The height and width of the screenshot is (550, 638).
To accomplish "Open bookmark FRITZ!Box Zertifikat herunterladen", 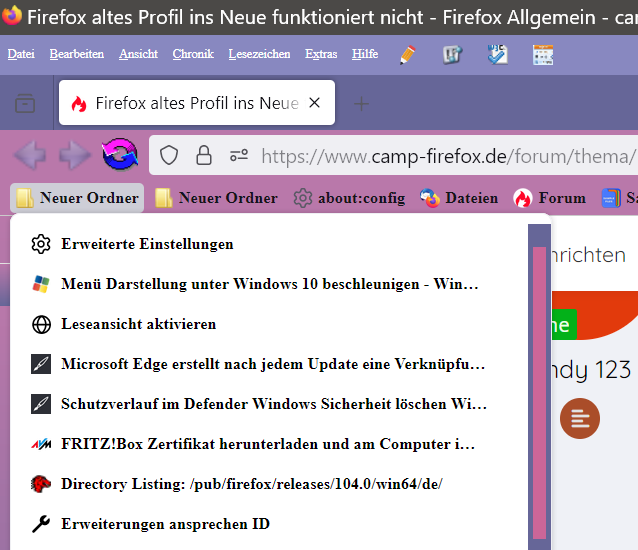I will coord(269,444).
